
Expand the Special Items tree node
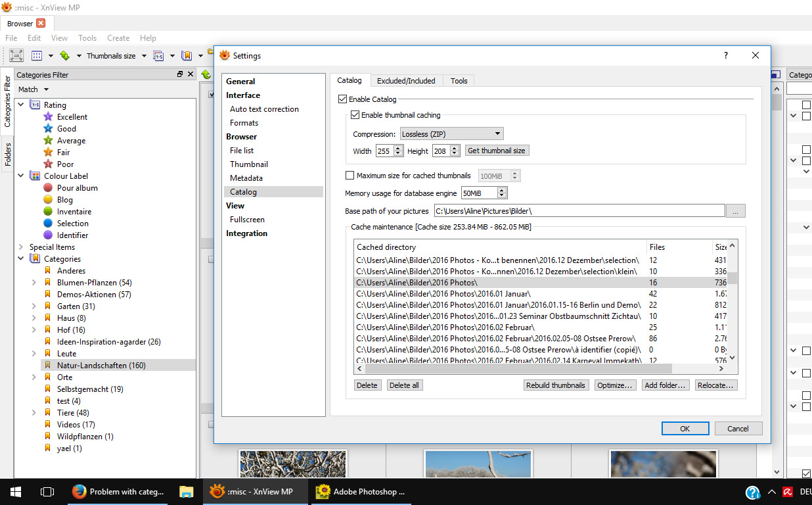coord(21,247)
